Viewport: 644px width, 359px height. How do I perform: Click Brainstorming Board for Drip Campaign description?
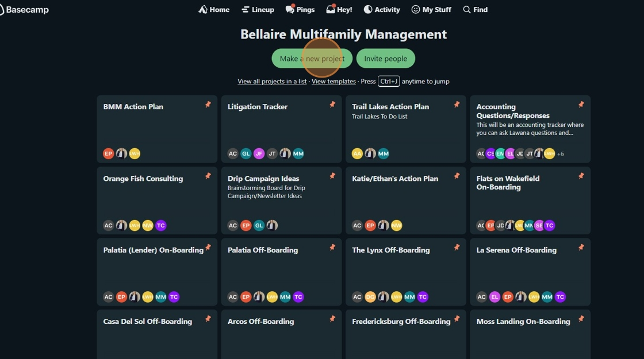click(266, 192)
